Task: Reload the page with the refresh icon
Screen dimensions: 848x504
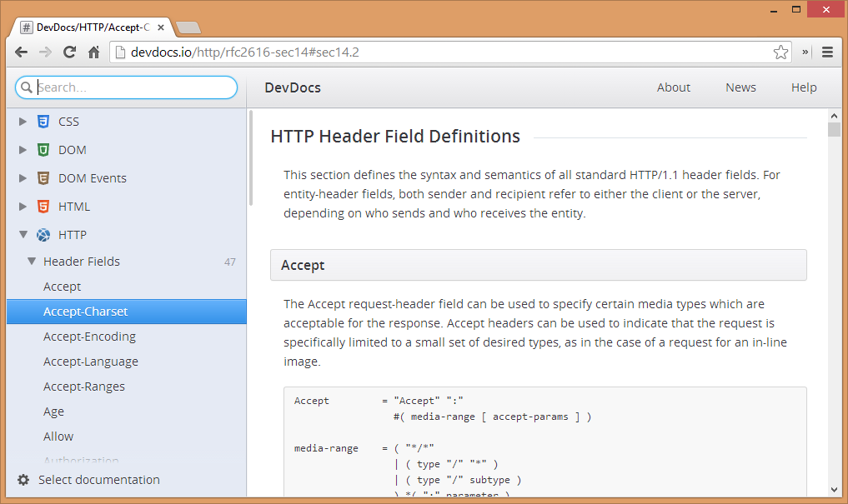Action: pyautogui.click(x=70, y=52)
